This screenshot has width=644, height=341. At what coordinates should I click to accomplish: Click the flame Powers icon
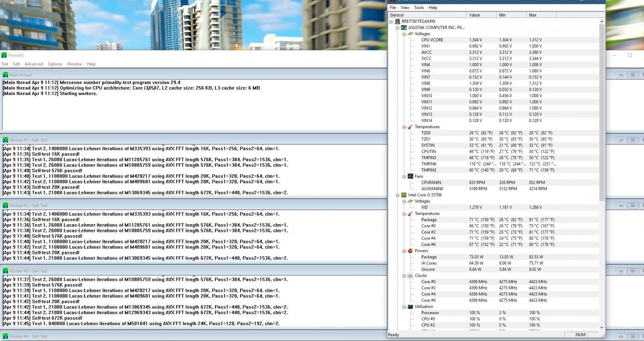(x=410, y=251)
